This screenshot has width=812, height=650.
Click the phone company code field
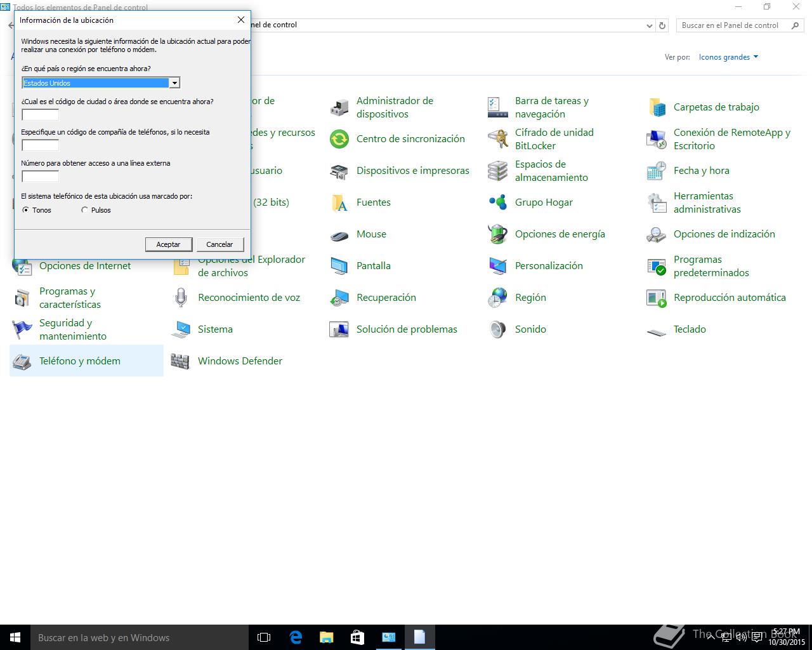click(40, 145)
